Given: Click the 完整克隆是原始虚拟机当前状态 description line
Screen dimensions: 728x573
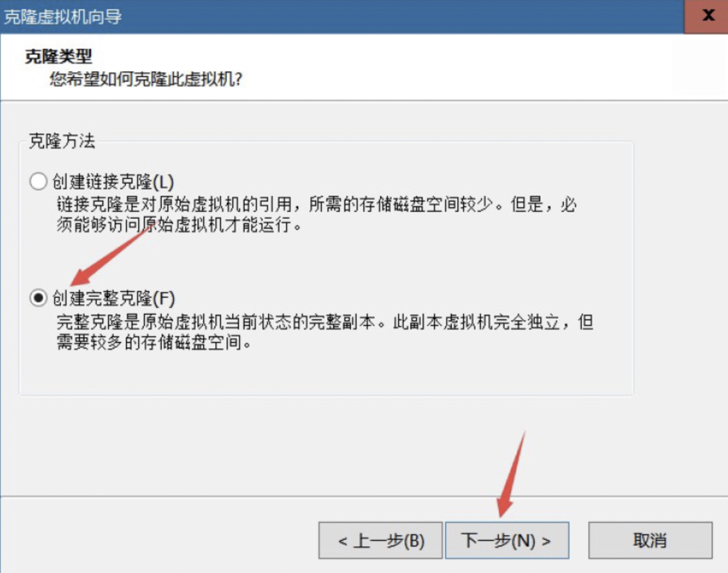Looking at the screenshot, I should (325, 322).
